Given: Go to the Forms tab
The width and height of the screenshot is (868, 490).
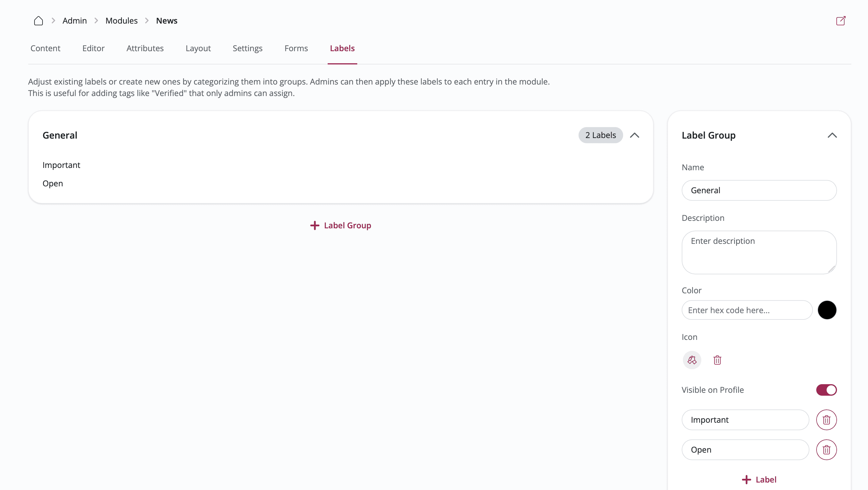Looking at the screenshot, I should 296,48.
